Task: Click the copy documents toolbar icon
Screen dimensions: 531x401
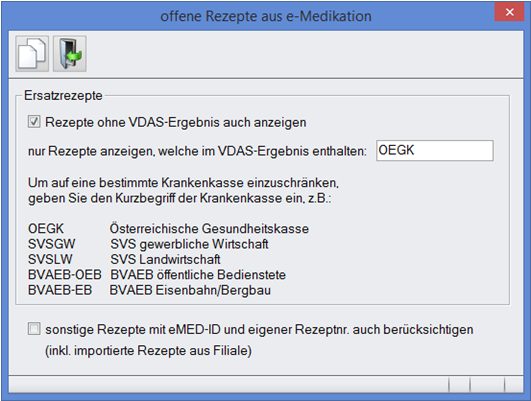Action: 32,54
